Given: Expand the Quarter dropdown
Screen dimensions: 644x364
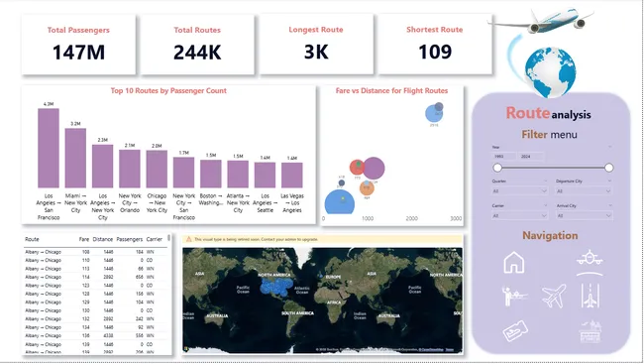Looking at the screenshot, I should coord(520,191).
